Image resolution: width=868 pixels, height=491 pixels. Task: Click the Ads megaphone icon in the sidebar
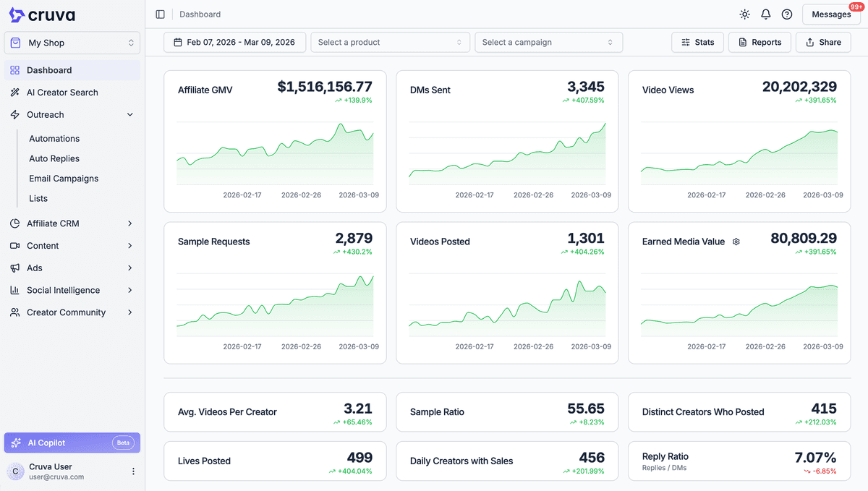(x=14, y=268)
